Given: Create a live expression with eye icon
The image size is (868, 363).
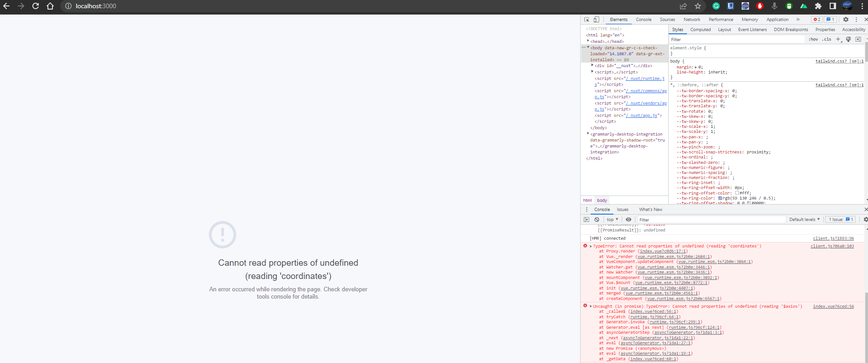Looking at the screenshot, I should point(629,220).
